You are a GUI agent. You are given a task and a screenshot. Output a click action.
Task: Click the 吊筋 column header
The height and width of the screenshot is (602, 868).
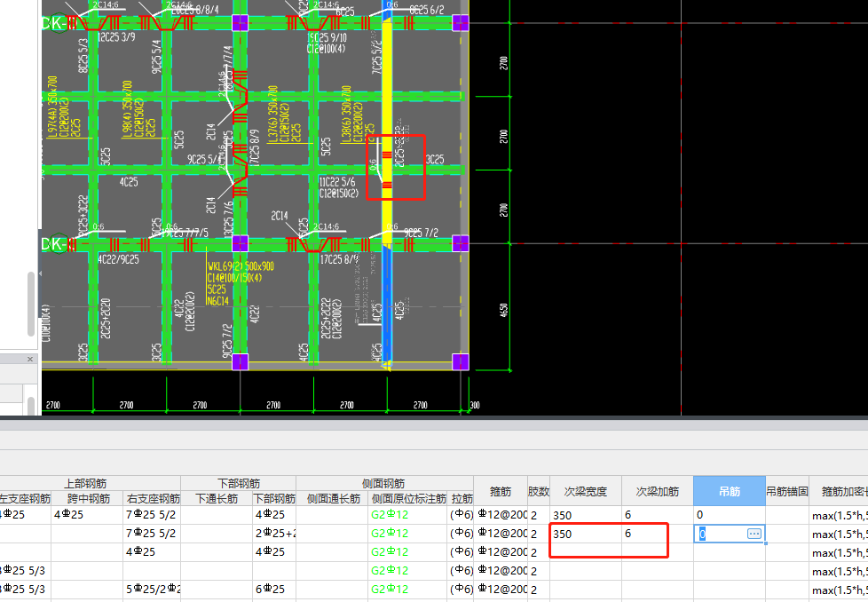point(730,491)
